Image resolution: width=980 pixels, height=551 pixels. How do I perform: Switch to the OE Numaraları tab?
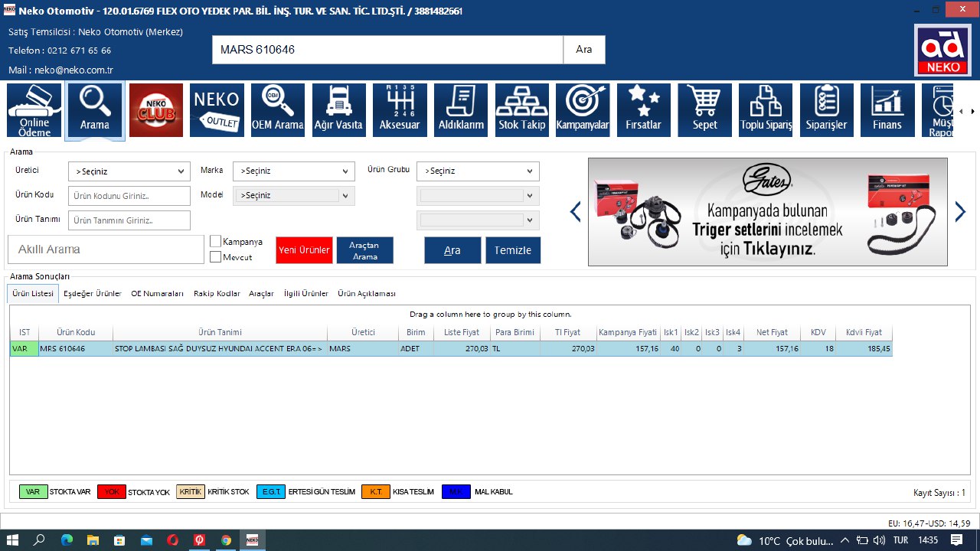(157, 294)
